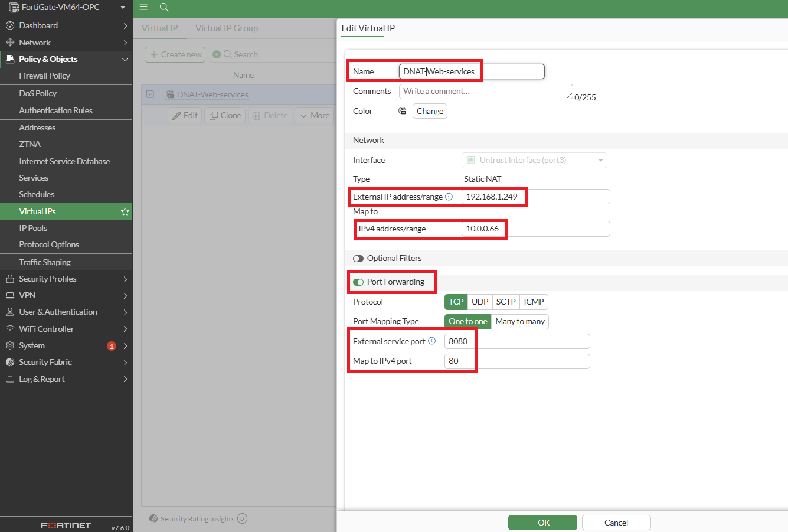
Task: Click the magnifier search icon in top bar
Action: tap(164, 7)
